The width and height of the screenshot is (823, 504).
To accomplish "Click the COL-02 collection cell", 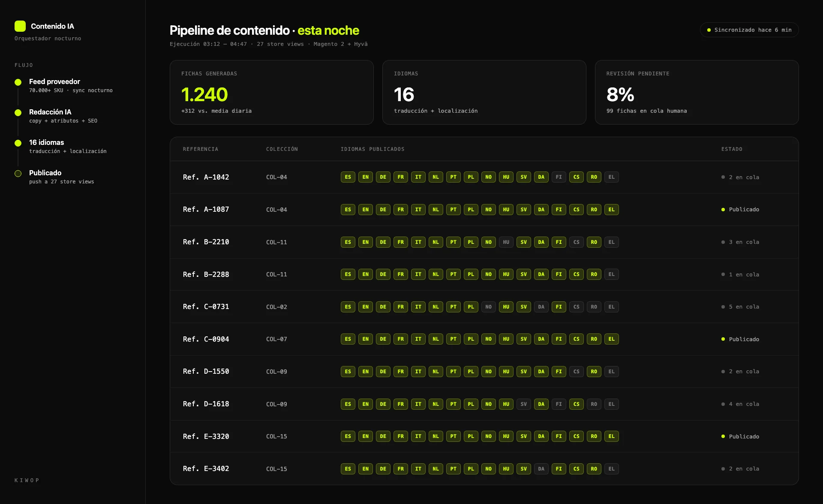I will coord(276,307).
